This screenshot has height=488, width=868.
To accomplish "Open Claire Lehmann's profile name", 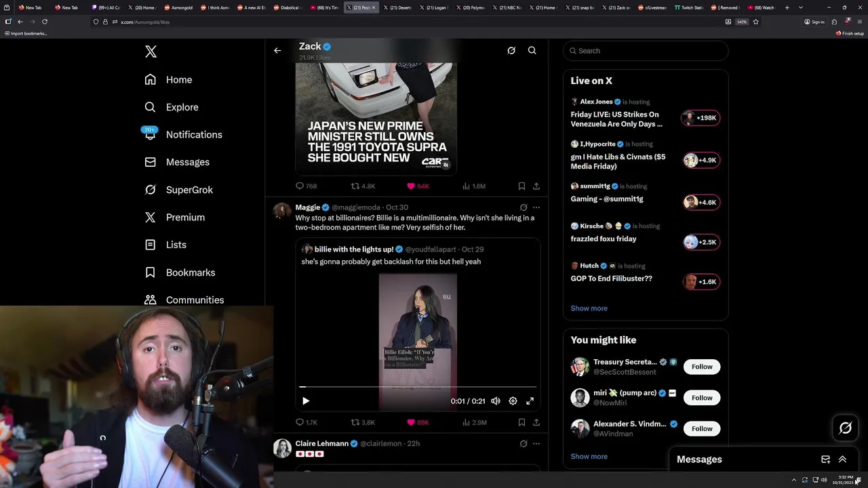I will pos(321,443).
